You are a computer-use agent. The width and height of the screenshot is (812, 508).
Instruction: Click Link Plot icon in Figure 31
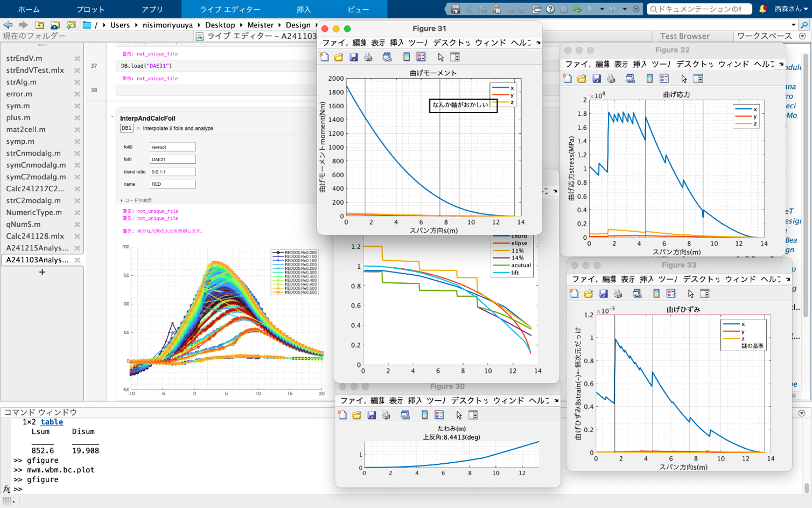[x=387, y=57]
